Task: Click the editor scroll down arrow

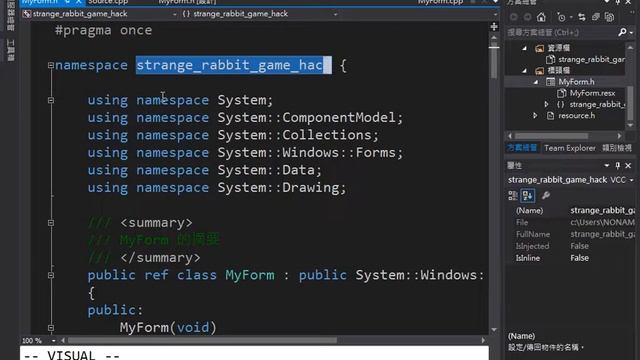Action: click(494, 330)
